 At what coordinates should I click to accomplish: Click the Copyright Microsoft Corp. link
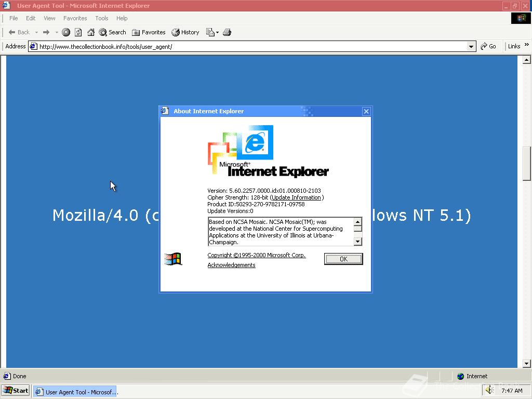[x=257, y=255]
